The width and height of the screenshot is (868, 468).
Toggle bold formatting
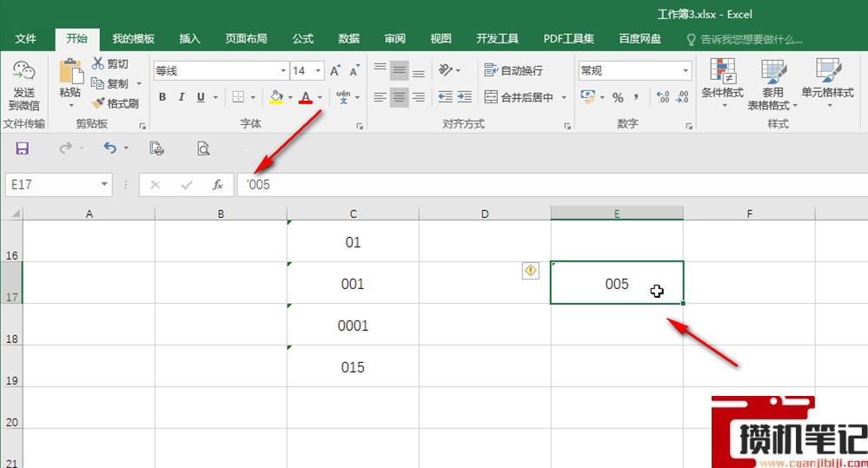(162, 97)
